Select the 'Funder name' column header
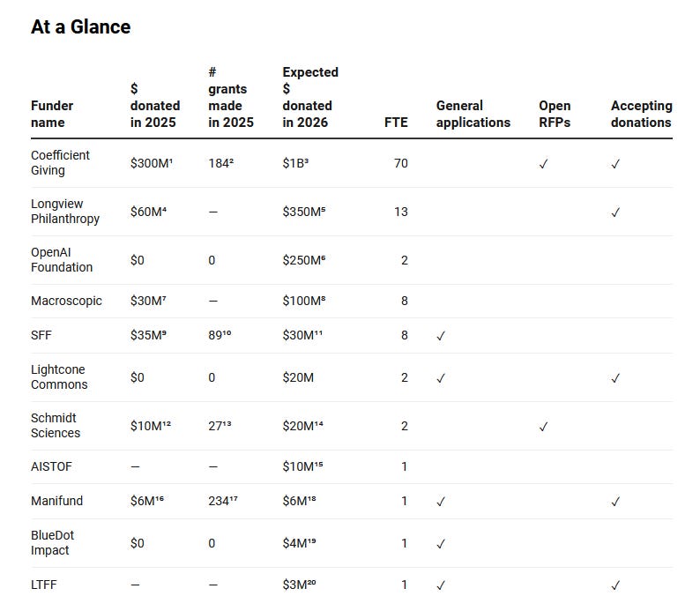700x611 pixels. (x=52, y=114)
